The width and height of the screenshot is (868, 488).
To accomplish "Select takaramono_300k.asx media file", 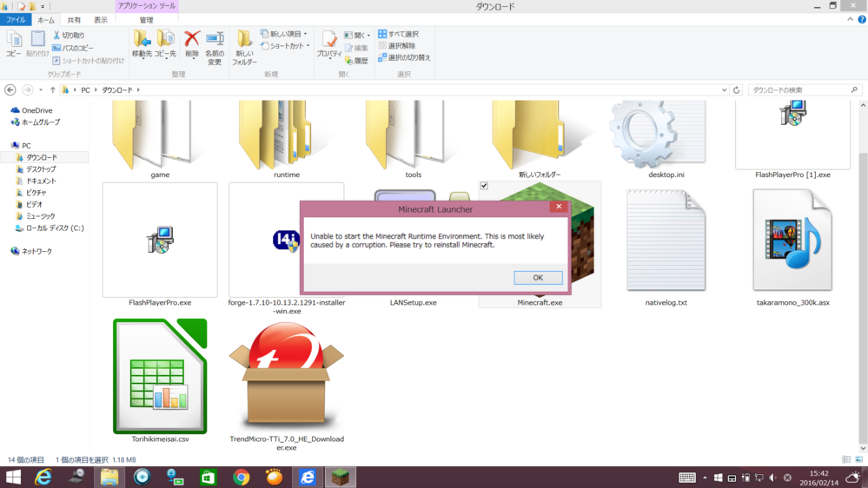I will (792, 247).
